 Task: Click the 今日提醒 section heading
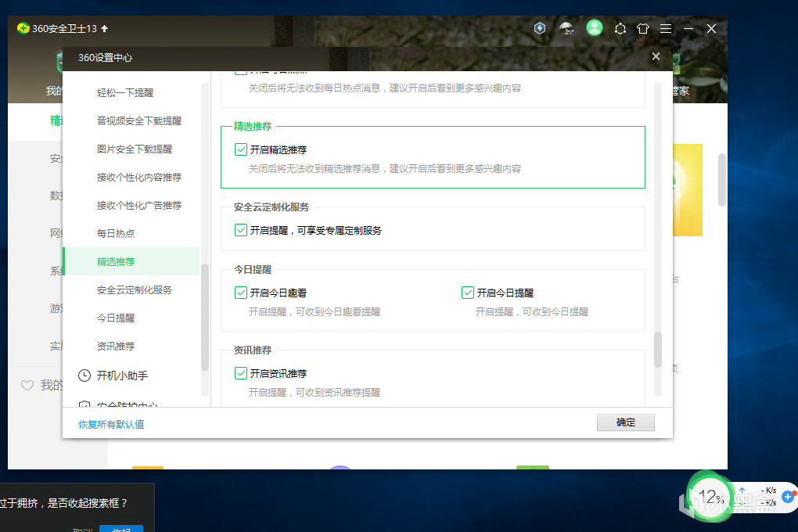tap(253, 270)
